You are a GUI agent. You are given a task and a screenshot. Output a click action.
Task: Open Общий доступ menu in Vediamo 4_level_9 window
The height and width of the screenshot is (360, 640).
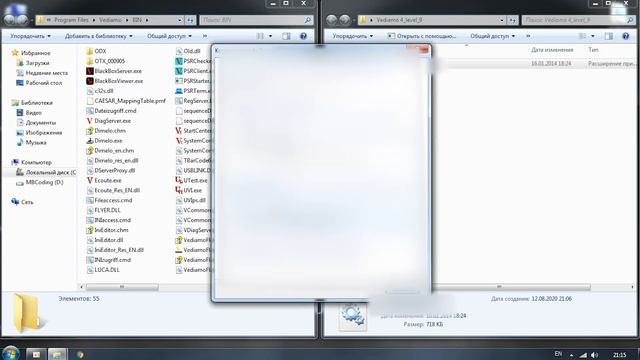pos(493,36)
